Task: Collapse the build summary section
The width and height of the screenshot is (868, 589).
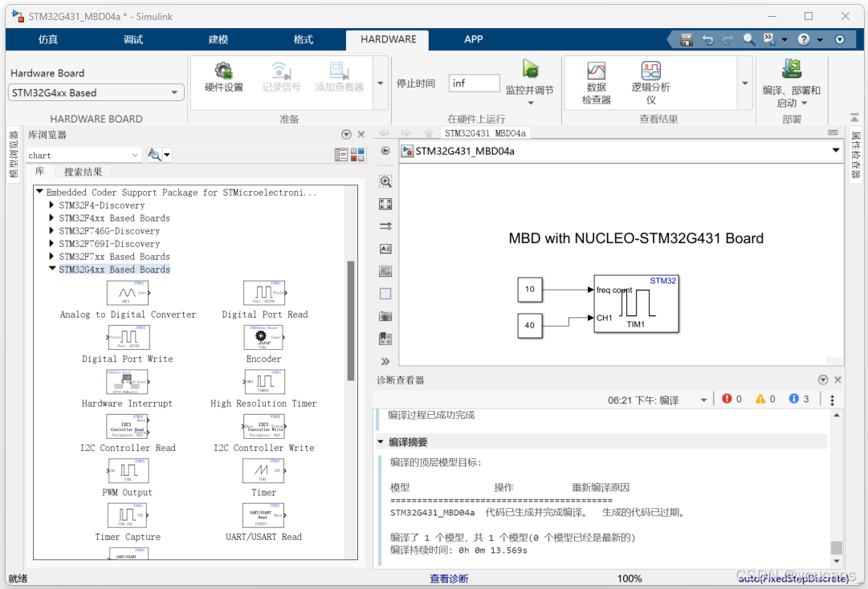Action: pyautogui.click(x=381, y=442)
